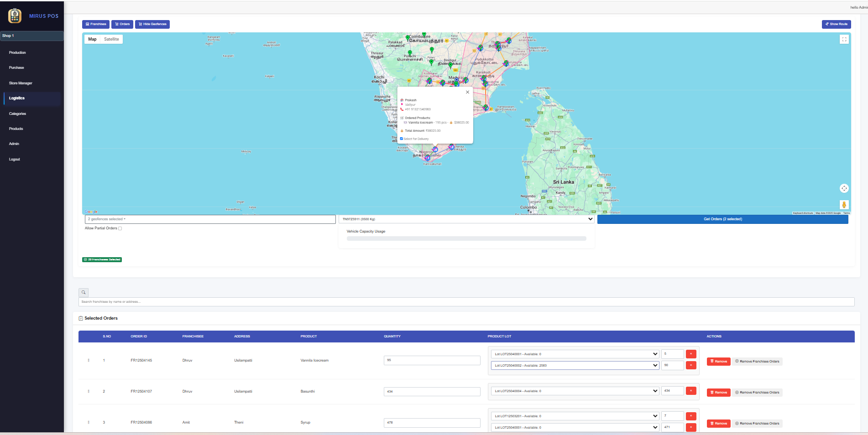Enable Allow Partial Orders checkbox
Viewport: 868px width, 435px height.
click(120, 228)
